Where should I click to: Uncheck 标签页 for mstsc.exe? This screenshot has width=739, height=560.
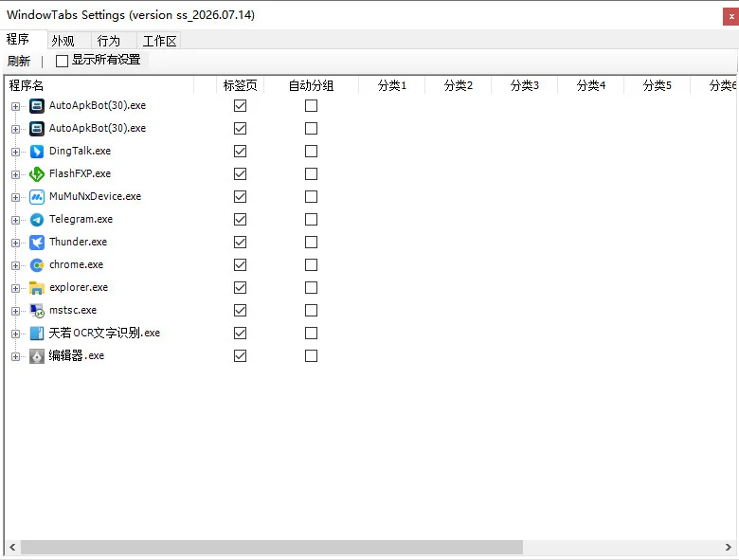(x=240, y=310)
